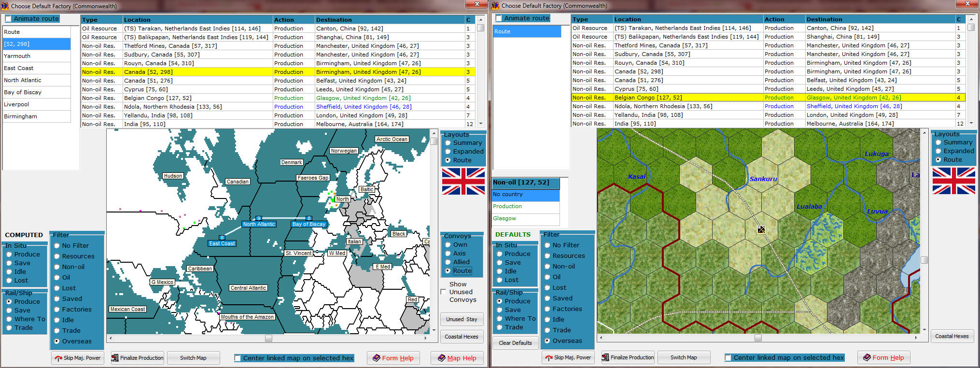Viewport: 980px width, 368px height.
Task: Toggle Center linked map checkbox in left window
Action: (x=238, y=358)
